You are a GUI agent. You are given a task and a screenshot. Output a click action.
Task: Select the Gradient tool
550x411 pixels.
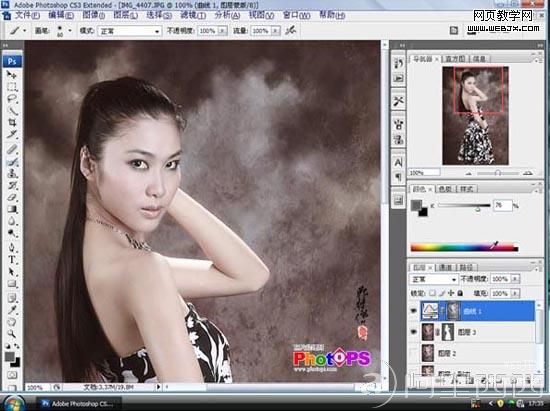(12, 209)
